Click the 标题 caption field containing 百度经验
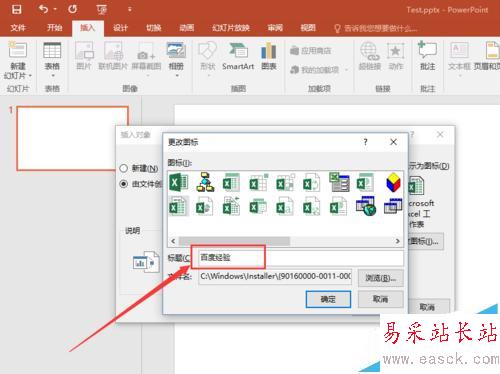Image resolution: width=500 pixels, height=374 pixels. click(301, 257)
